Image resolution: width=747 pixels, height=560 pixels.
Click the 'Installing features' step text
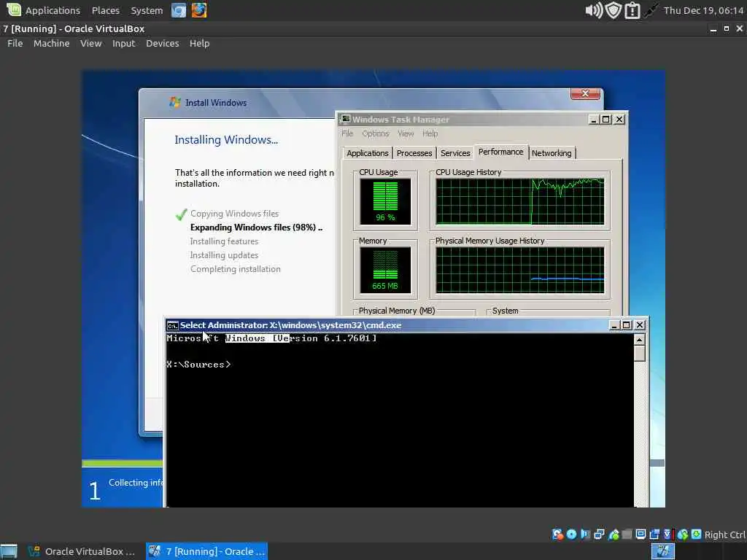[x=224, y=241]
